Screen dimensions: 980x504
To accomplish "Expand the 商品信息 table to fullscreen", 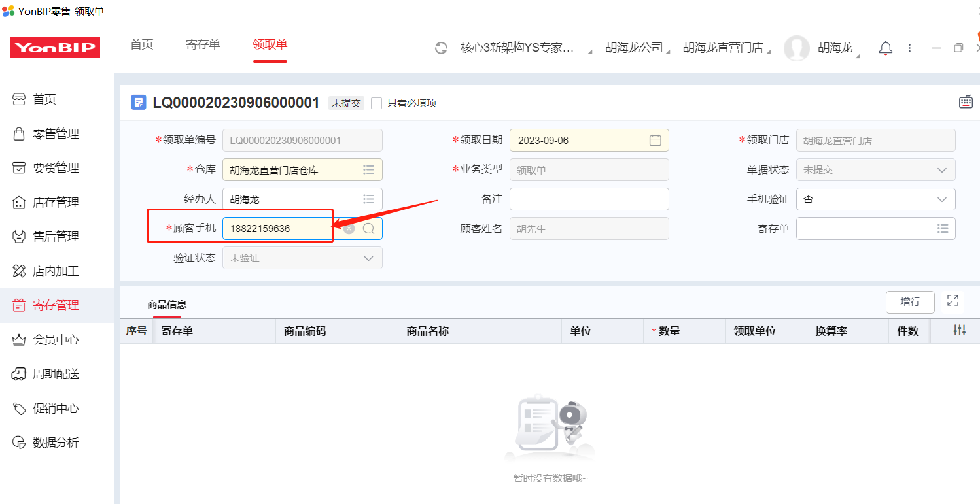I will click(953, 301).
